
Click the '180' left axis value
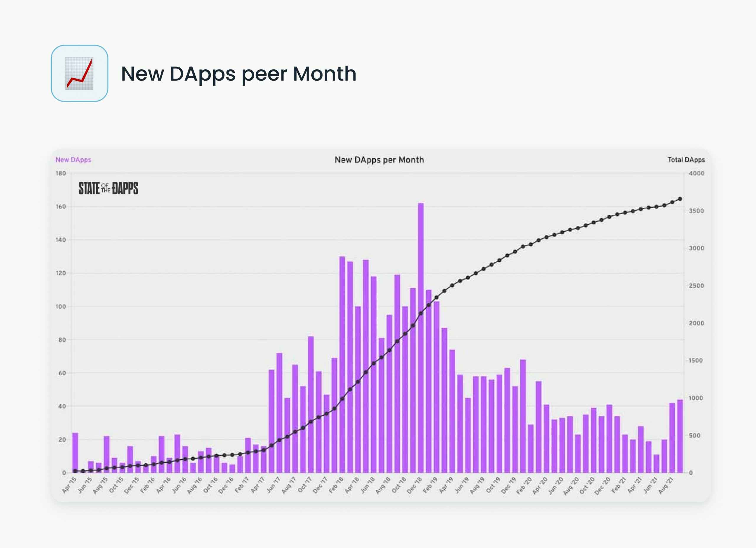point(61,173)
